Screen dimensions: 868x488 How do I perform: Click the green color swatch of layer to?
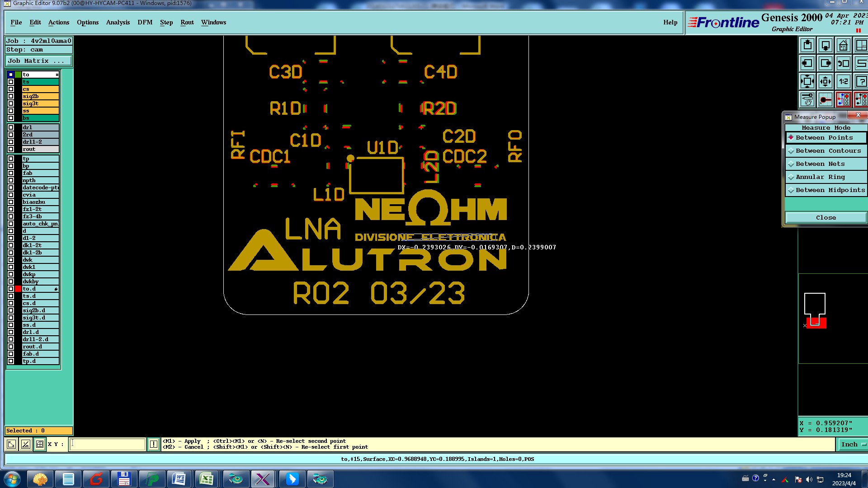point(18,75)
